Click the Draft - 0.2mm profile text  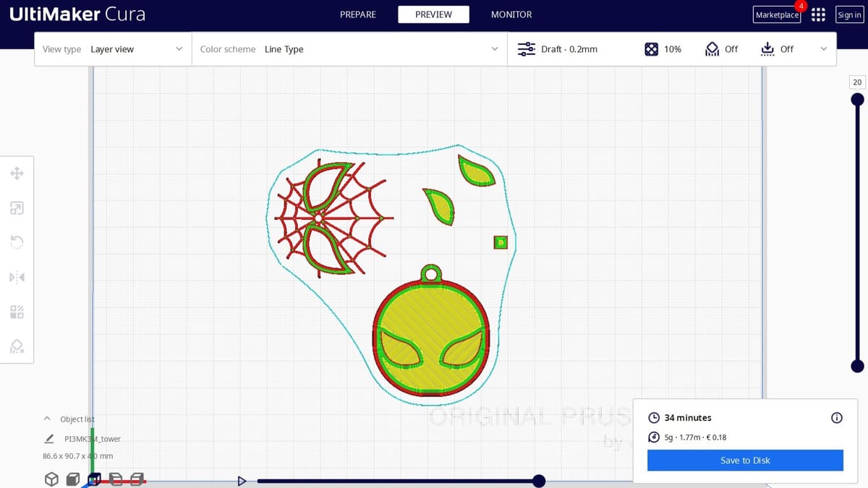coord(569,49)
